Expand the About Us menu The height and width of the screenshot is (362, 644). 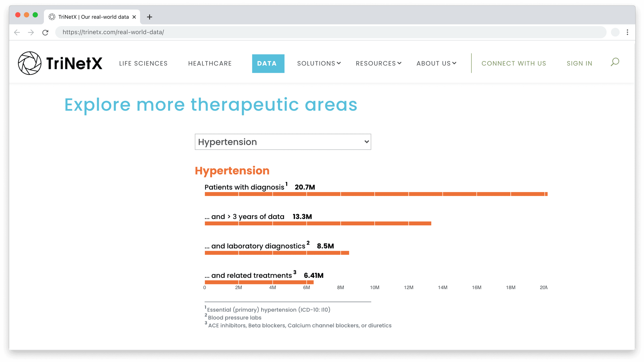tap(436, 63)
